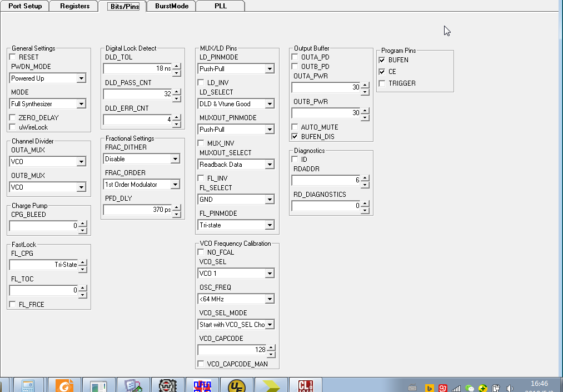Open the red CL taskbar icon
This screenshot has width=563, height=392.
(306, 385)
